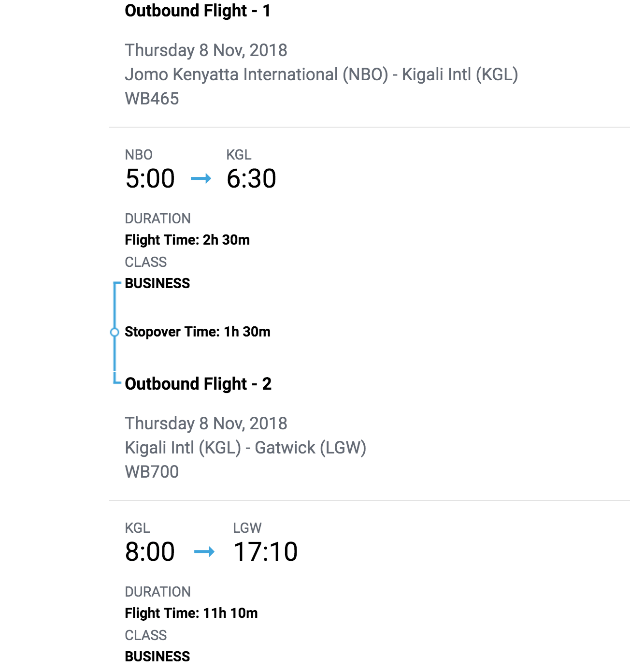The width and height of the screenshot is (630, 672).
Task: Click the 17:10 arrival time at LGW
Action: pos(265,552)
